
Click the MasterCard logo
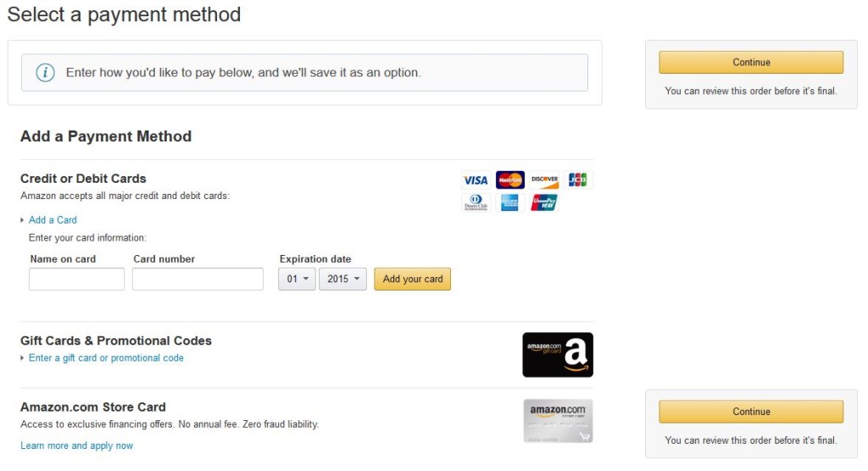[510, 180]
